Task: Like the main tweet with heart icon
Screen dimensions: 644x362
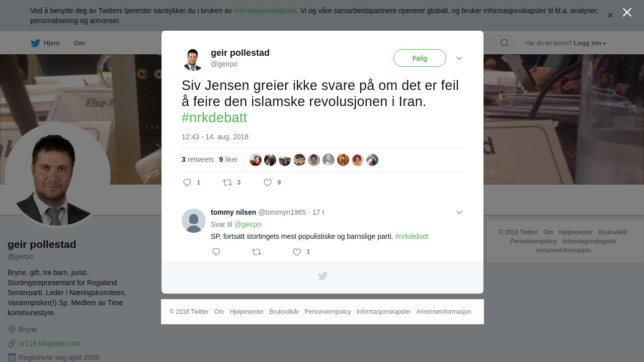Action: 268,183
